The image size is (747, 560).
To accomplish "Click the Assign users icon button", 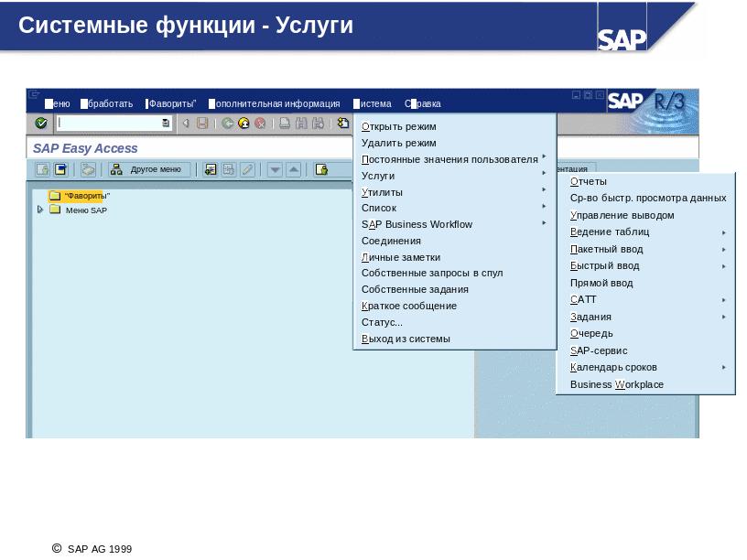I will pyautogui.click(x=321, y=169).
